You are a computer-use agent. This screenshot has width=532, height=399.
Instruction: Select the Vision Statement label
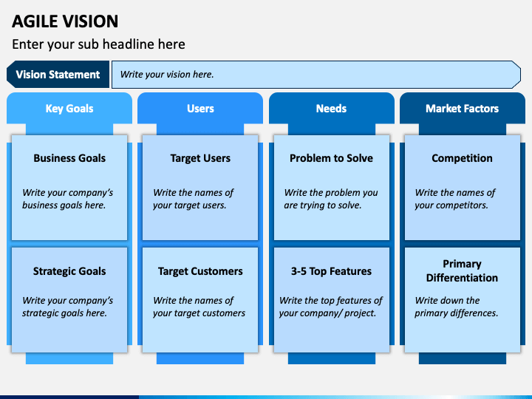58,75
